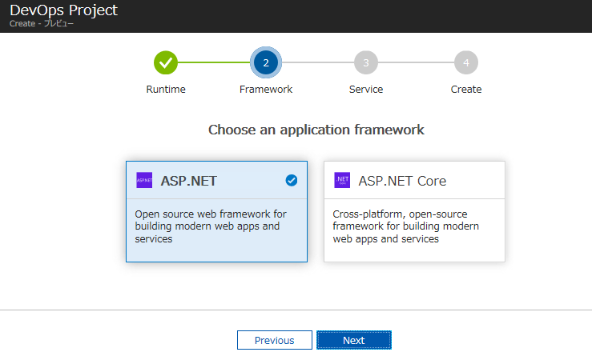Select the Service step label
Viewport: 592px width, 364px height.
pos(366,90)
